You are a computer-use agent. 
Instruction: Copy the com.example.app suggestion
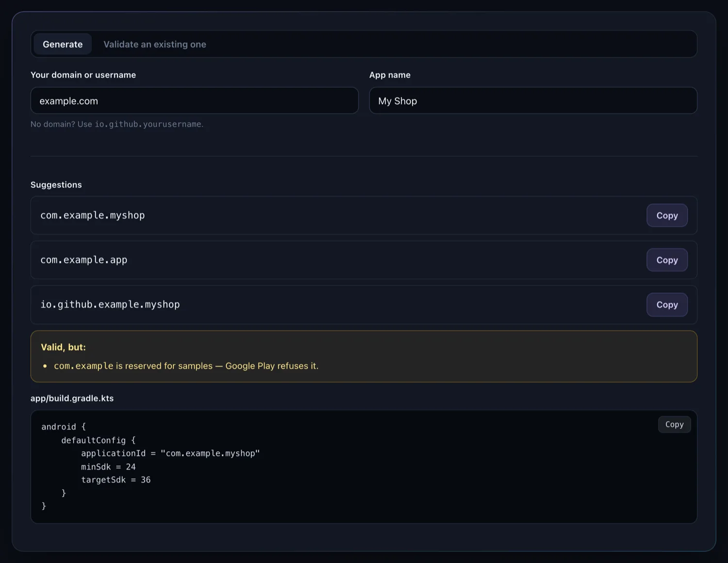(x=667, y=260)
